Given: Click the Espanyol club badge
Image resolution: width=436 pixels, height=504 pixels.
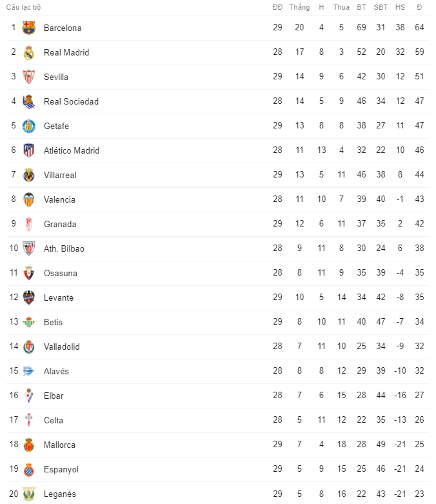Looking at the screenshot, I should 29,469.
